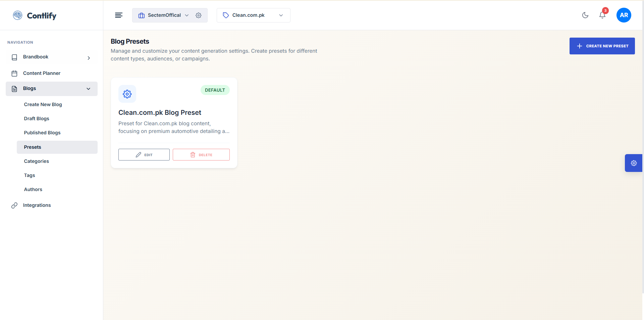Select Draft Blogs in the sidebar

pos(37,119)
